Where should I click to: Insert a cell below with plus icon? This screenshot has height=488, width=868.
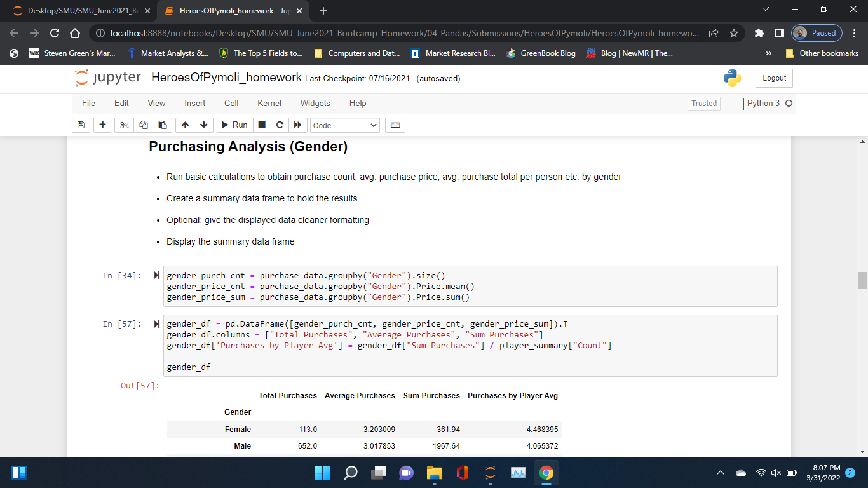(x=102, y=125)
